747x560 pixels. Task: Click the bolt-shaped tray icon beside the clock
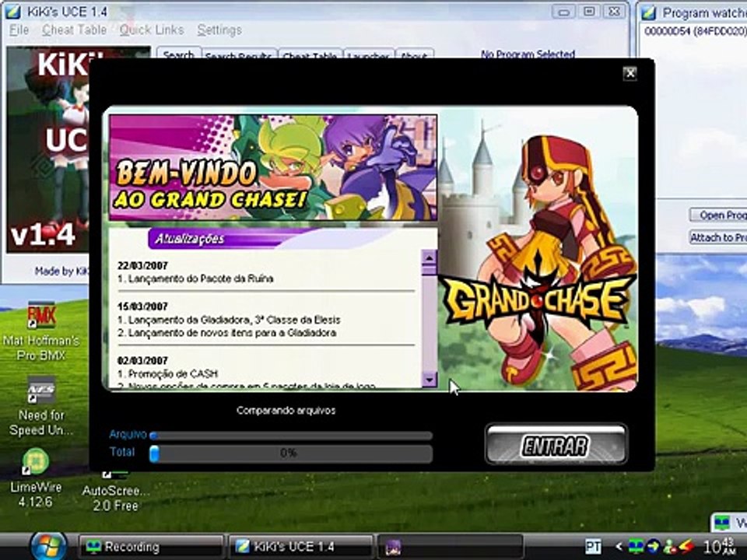(x=686, y=546)
